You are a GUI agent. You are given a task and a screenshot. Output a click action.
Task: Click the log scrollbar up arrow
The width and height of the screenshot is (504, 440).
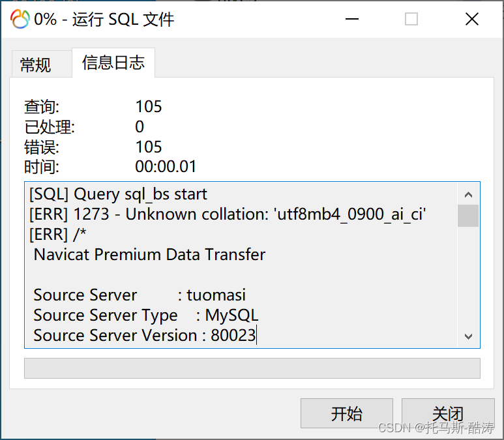[x=468, y=194]
